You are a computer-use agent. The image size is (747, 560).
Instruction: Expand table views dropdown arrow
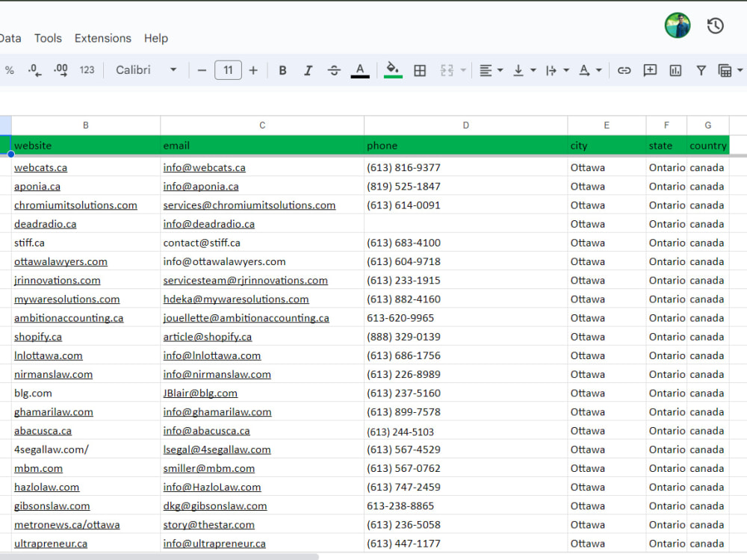(740, 70)
